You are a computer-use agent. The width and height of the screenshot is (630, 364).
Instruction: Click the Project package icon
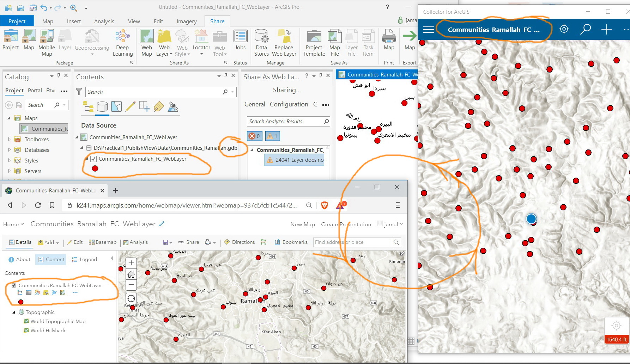point(11,41)
